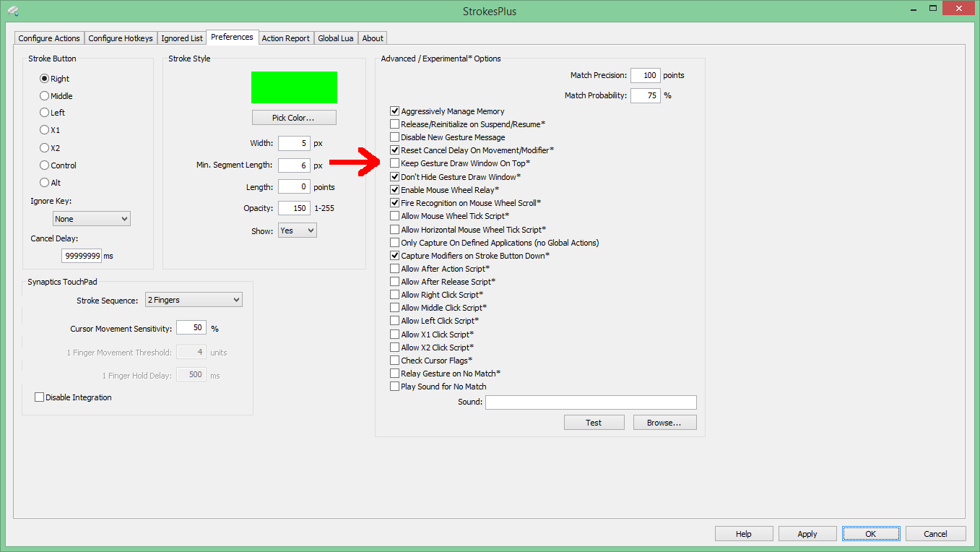Viewport: 980px width, 552px height.
Task: Select Middle as the stroke button
Action: pyautogui.click(x=44, y=96)
